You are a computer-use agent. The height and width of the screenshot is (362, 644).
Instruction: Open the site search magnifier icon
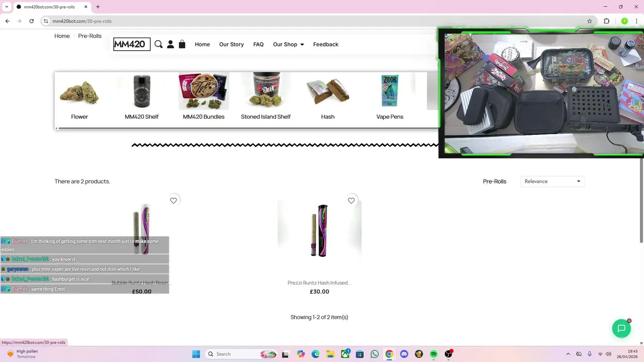(x=158, y=44)
